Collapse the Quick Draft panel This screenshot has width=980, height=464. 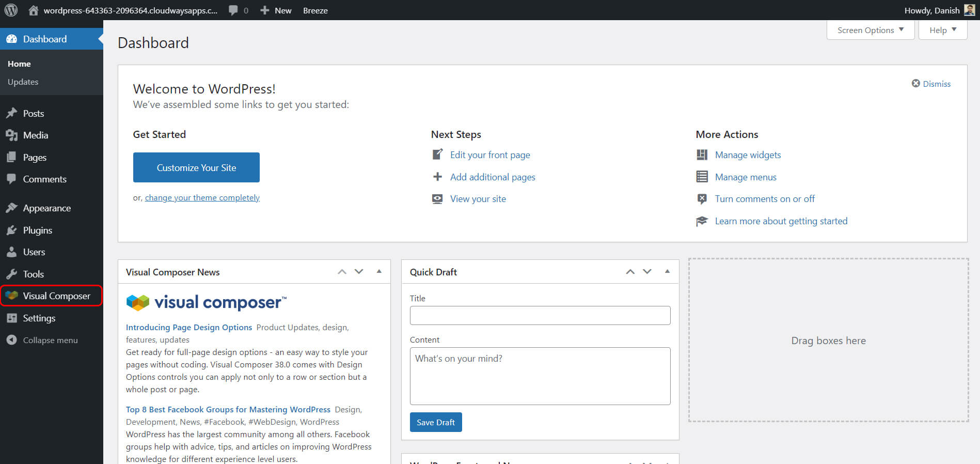pyautogui.click(x=667, y=271)
